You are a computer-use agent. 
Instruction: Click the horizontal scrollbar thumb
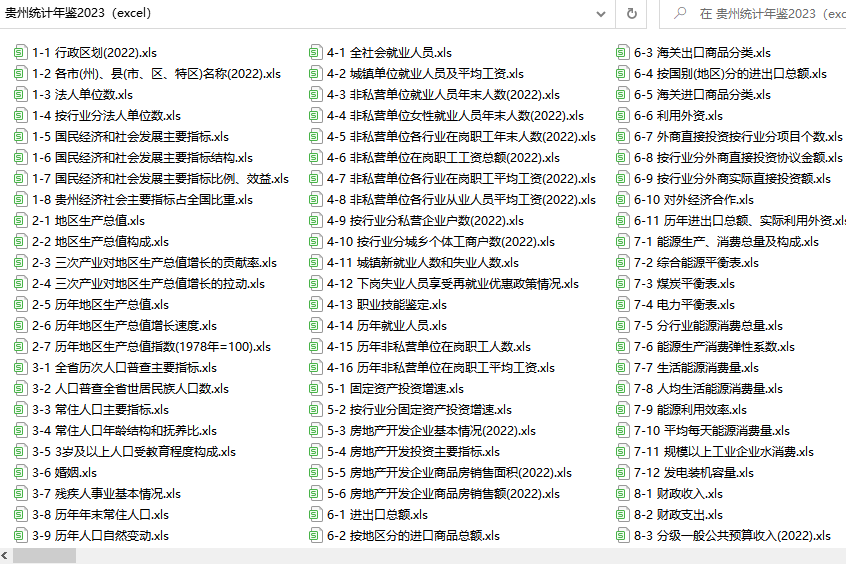coord(45,556)
